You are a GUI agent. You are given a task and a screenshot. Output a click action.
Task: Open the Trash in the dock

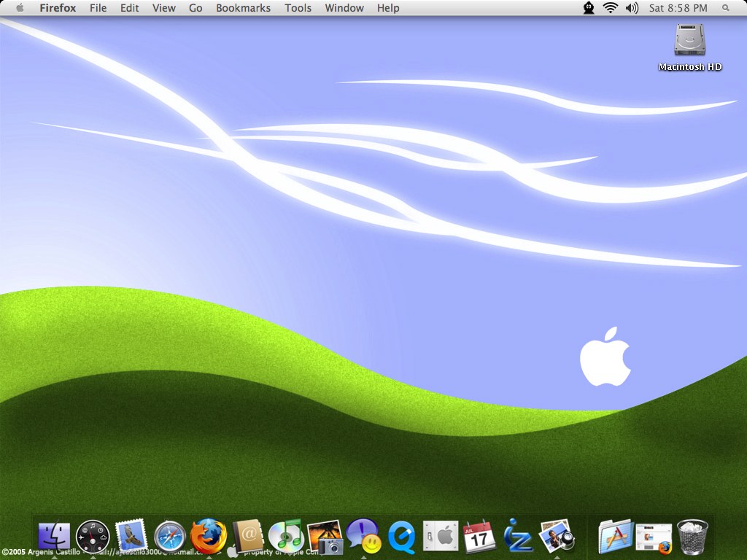[692, 537]
